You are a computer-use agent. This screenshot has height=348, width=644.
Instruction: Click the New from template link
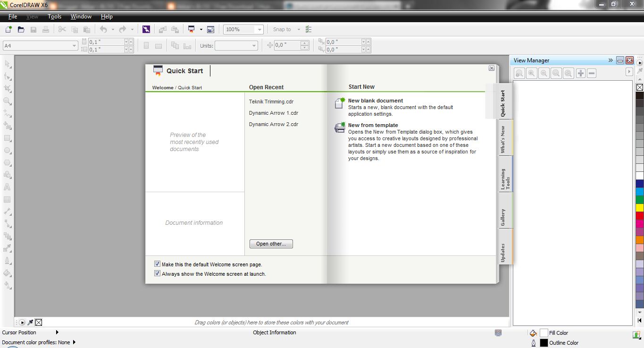373,125
